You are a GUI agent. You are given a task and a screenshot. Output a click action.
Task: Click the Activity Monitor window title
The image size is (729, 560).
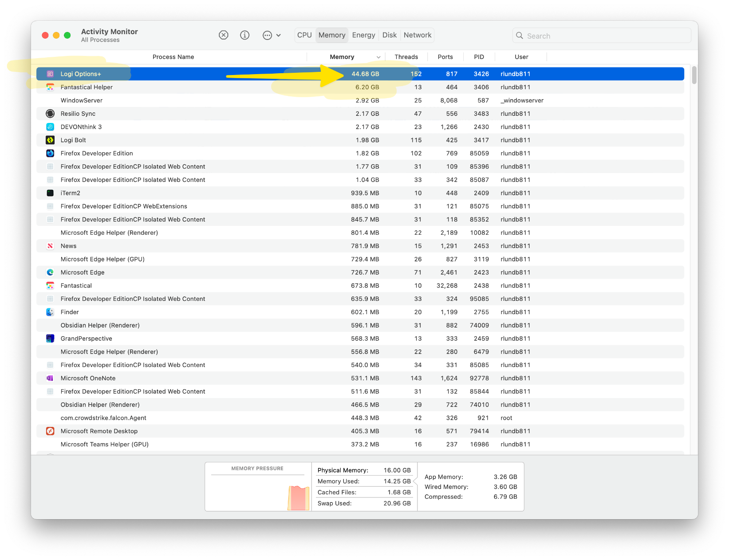click(x=109, y=32)
